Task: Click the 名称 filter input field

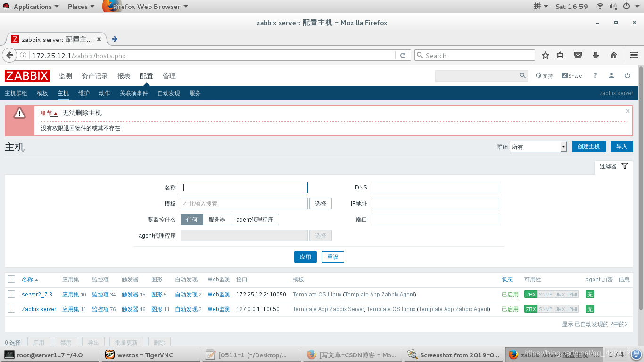Action: [244, 188]
